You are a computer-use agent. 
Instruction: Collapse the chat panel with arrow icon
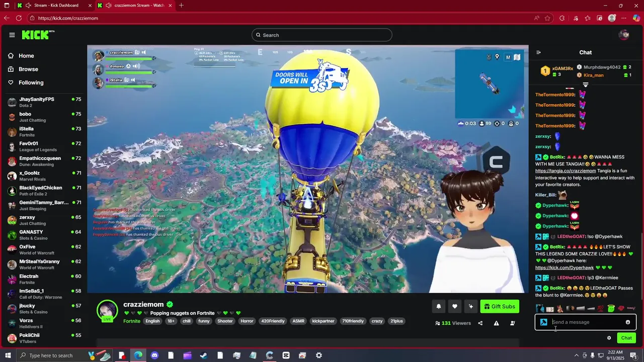pyautogui.click(x=538, y=52)
